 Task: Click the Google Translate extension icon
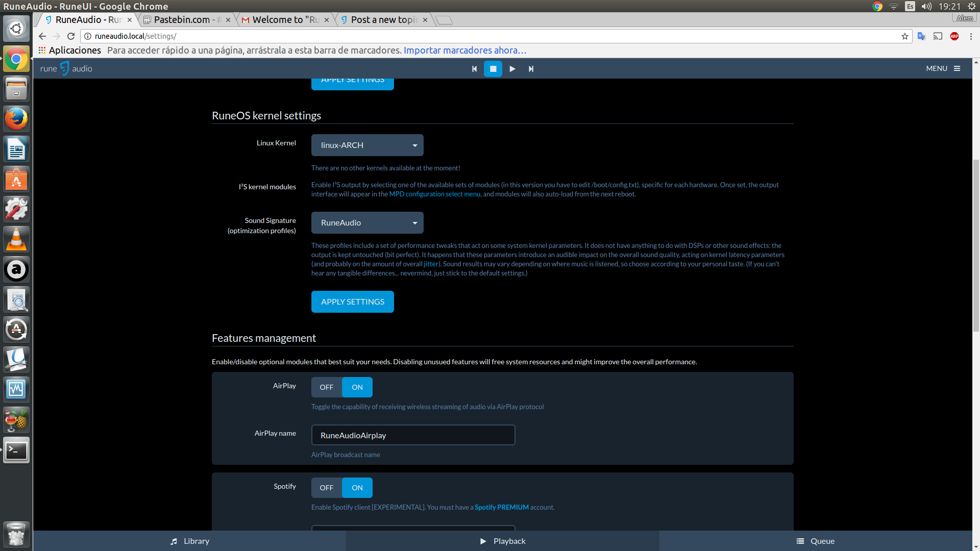pos(922,36)
